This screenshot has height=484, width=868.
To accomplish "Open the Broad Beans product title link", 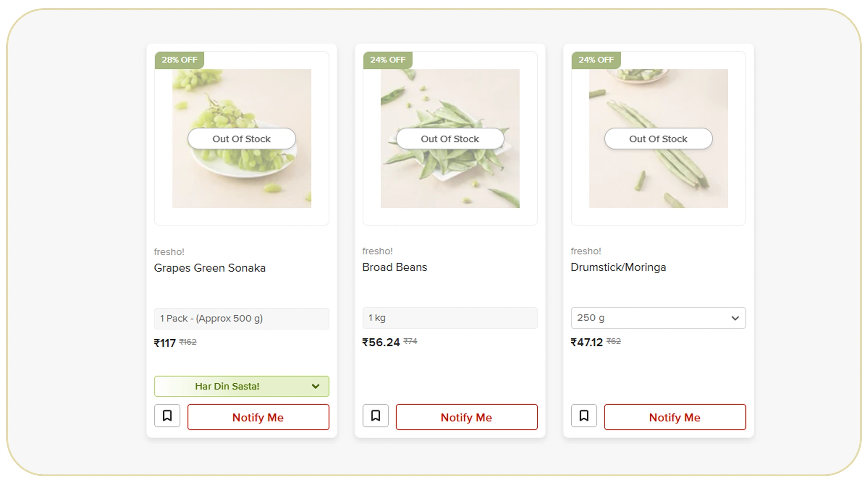I will [395, 267].
